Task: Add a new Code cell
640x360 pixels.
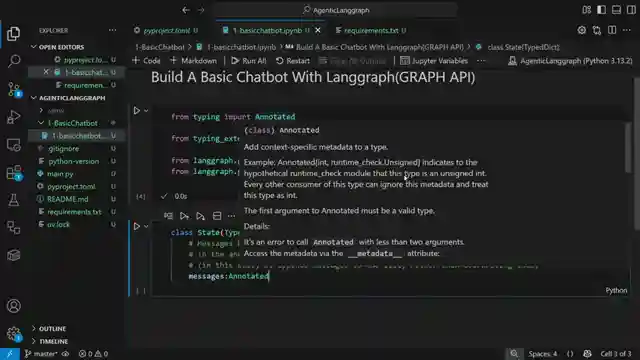Action: [x=147, y=61]
